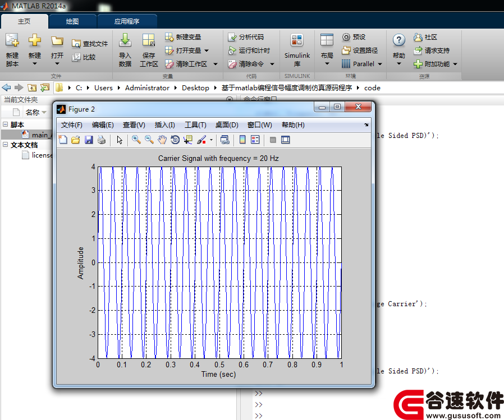Save the figure with the floppy disk icon

coord(89,140)
